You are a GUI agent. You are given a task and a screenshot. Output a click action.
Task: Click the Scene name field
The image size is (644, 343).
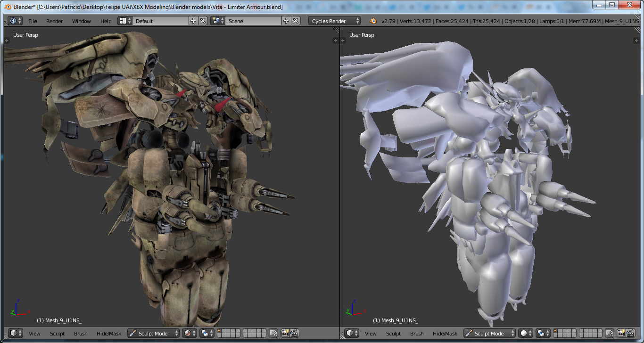[x=254, y=21]
